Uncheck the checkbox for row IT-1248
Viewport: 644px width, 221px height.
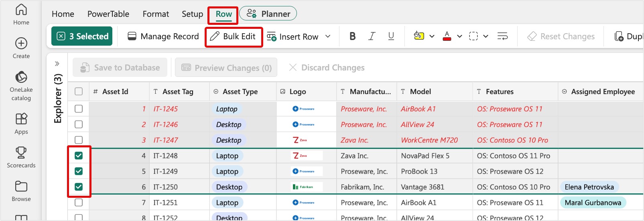point(79,156)
